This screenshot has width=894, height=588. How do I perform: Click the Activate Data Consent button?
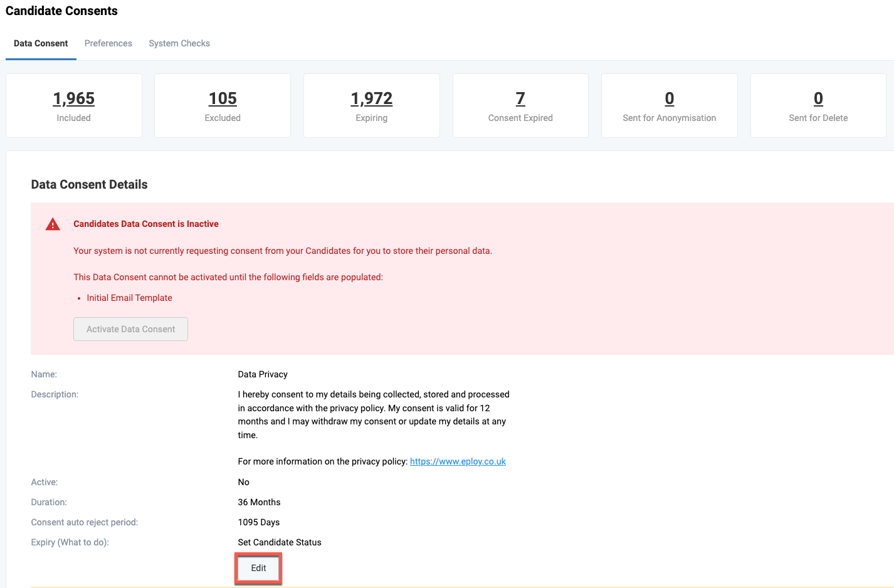click(130, 328)
